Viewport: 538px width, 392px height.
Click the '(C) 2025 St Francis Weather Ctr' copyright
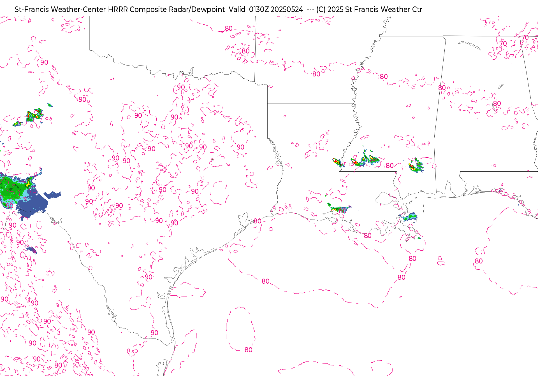click(369, 10)
